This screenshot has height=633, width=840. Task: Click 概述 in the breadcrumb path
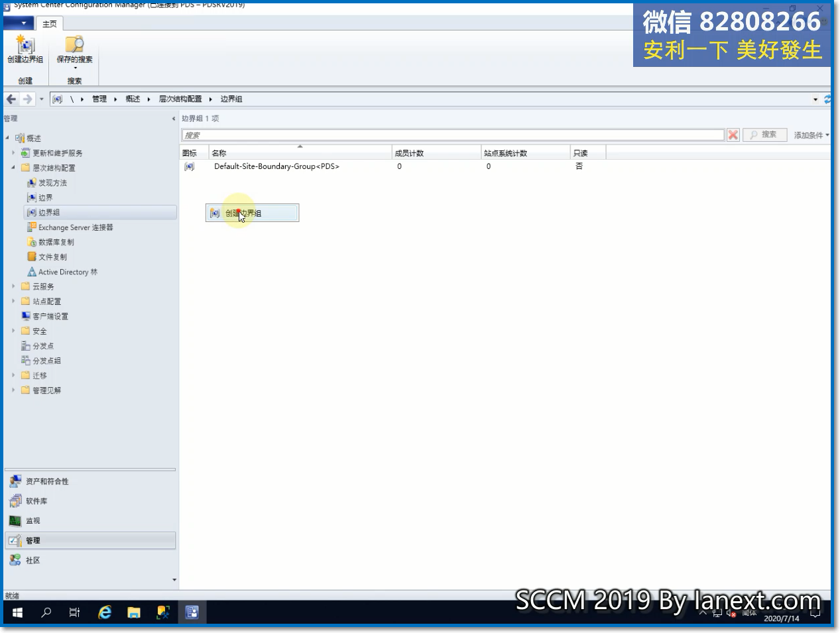pyautogui.click(x=133, y=99)
